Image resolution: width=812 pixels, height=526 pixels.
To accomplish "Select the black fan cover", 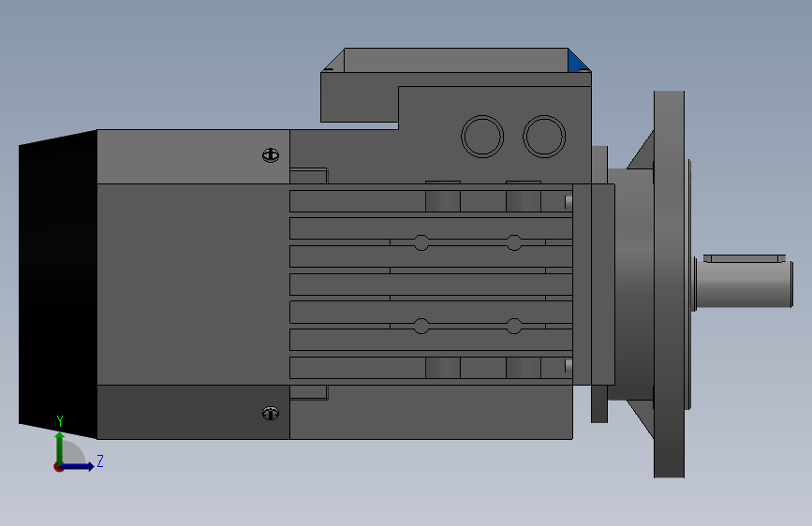I will 58,285.
